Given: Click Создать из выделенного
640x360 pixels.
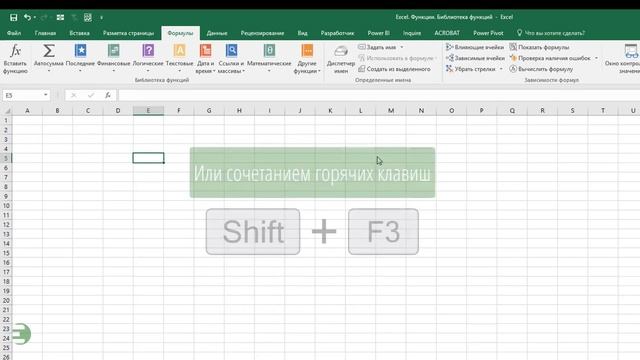Looking at the screenshot, I should 394,69.
